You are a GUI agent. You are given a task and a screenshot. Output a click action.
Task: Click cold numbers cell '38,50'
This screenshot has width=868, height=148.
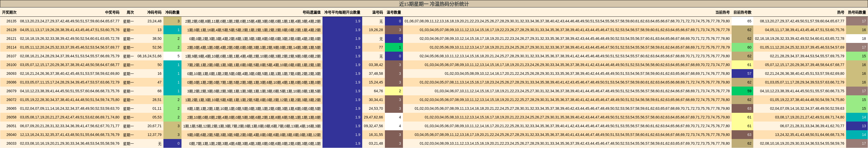(x=157, y=39)
